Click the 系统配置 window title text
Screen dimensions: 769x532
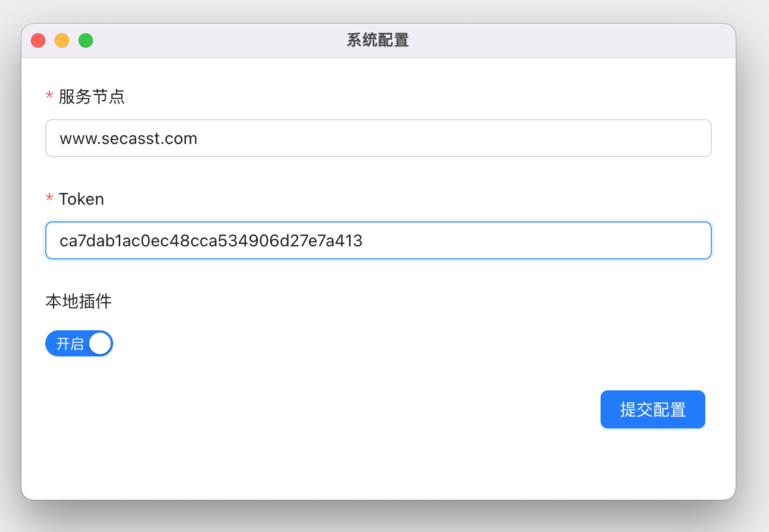[x=378, y=40]
